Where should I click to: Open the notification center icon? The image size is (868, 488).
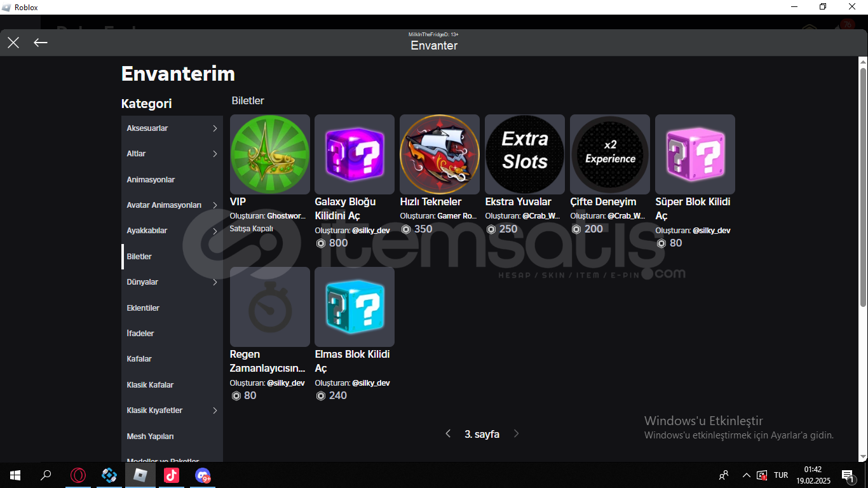point(847,475)
